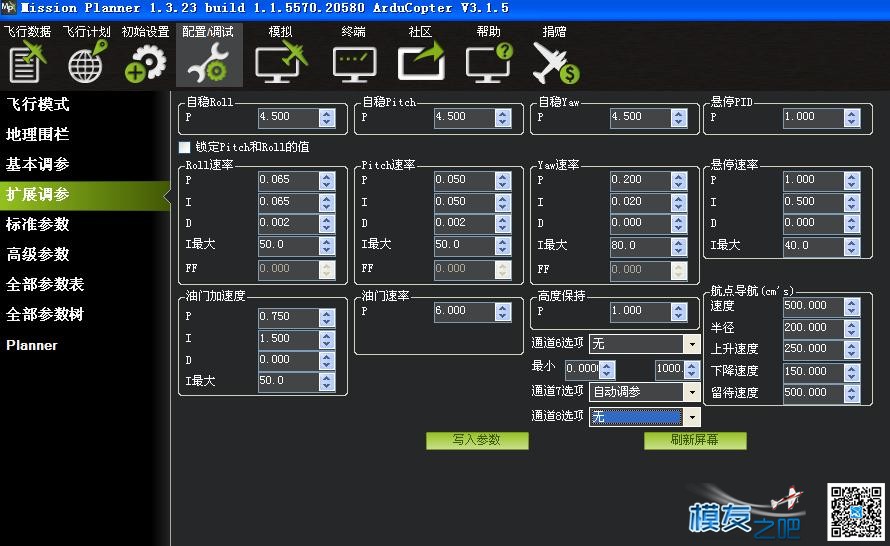Check 锁定Pitch和Roll的值 checkbox
890x546 pixels.
coord(184,148)
